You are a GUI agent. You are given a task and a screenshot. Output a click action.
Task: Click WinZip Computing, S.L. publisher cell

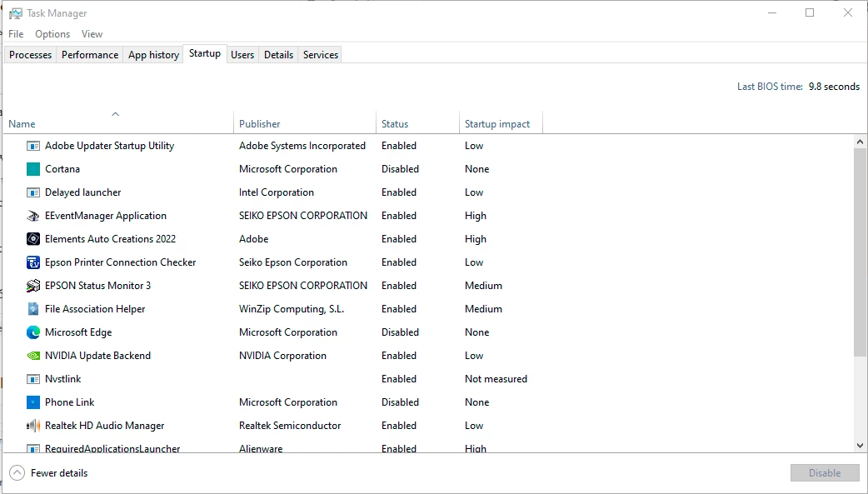point(292,308)
